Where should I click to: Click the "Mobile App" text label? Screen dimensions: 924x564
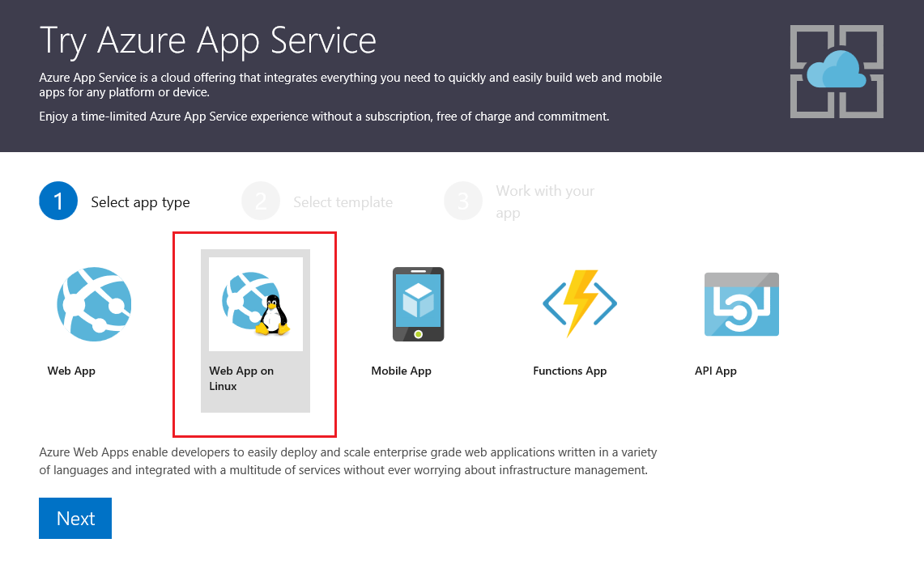point(401,371)
